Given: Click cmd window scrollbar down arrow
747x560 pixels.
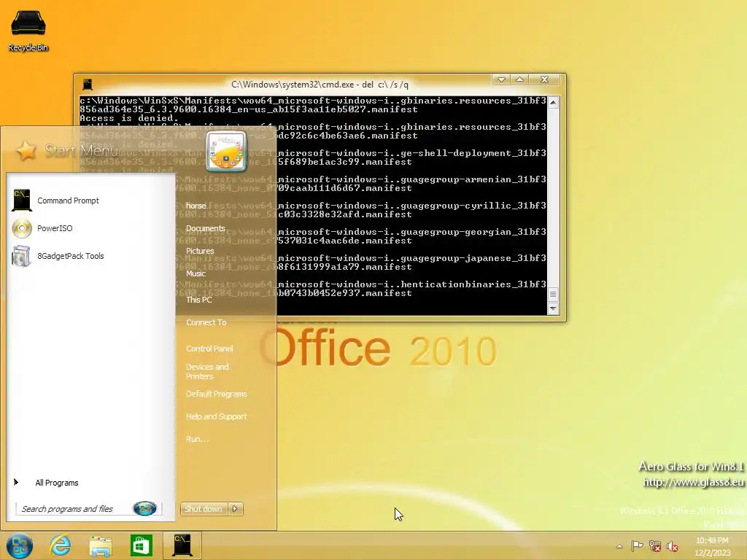Looking at the screenshot, I should pyautogui.click(x=553, y=308).
